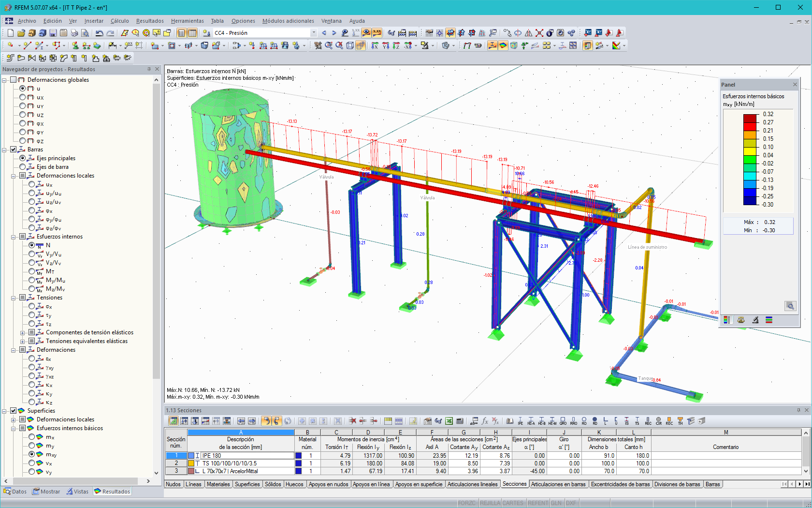Viewport: 812px width, 508px height.
Task: Collapse the Superficies tree node
Action: [x=4, y=411]
